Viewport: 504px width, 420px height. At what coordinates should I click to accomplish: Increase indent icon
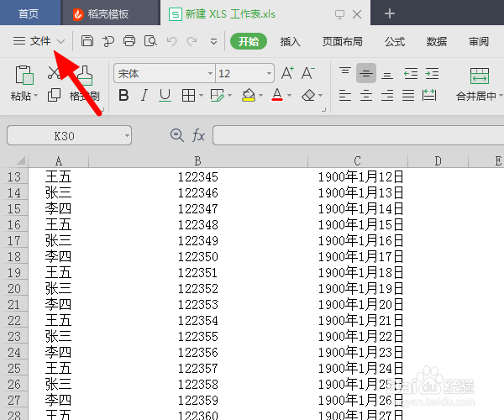tap(432, 74)
